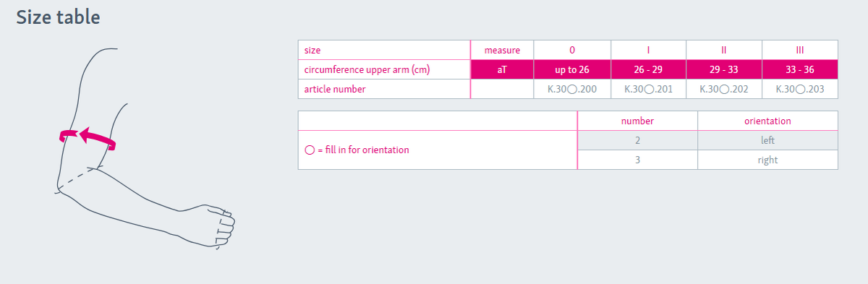Click the size III column header

(800, 51)
